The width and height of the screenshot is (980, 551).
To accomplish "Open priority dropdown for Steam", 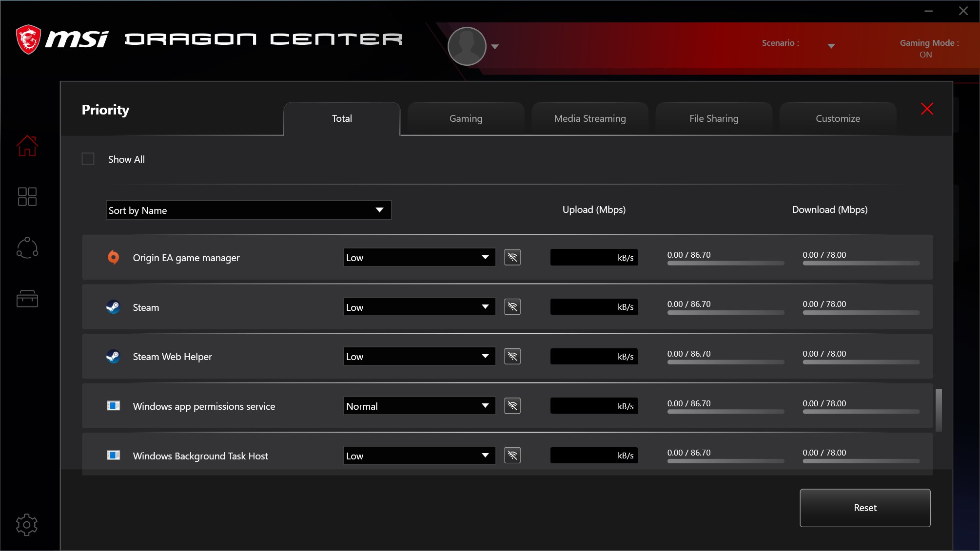I will coord(419,307).
